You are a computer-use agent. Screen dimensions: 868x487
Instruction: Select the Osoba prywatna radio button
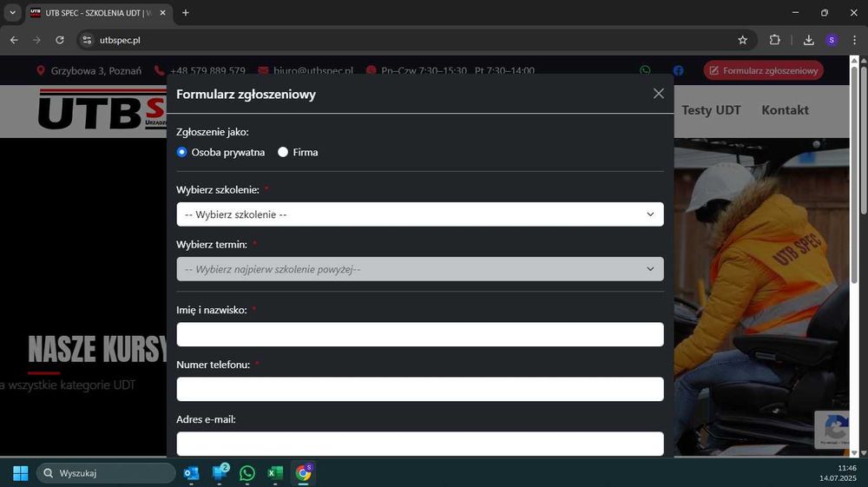[181, 152]
